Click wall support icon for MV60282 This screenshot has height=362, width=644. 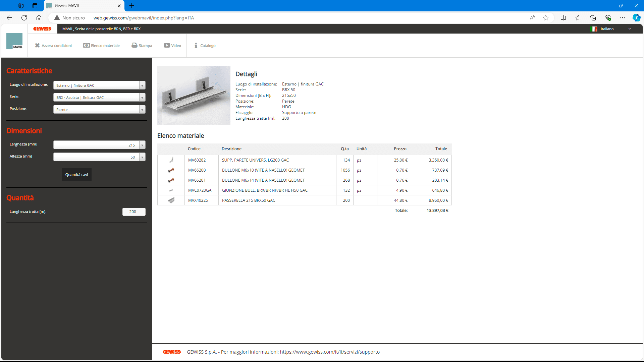pos(171,160)
